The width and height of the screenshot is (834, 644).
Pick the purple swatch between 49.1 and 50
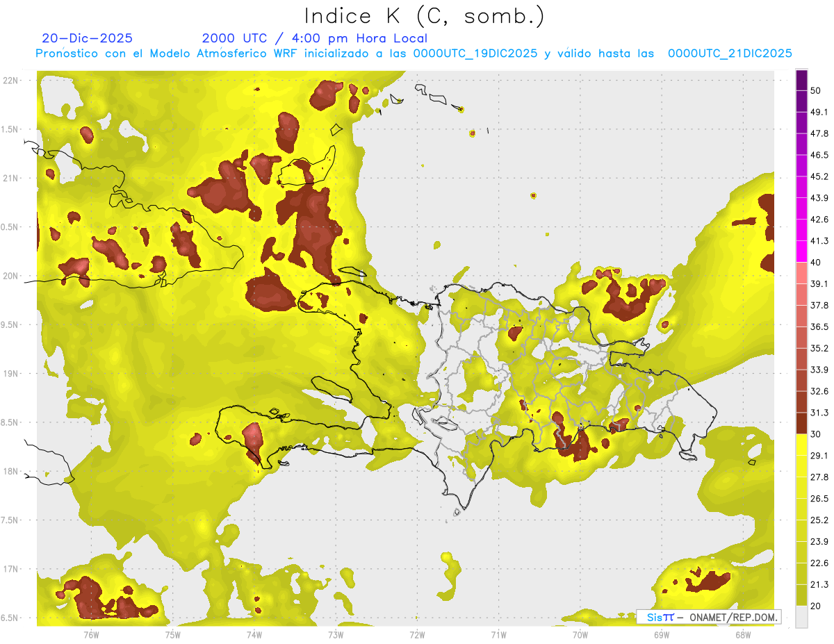pyautogui.click(x=802, y=101)
